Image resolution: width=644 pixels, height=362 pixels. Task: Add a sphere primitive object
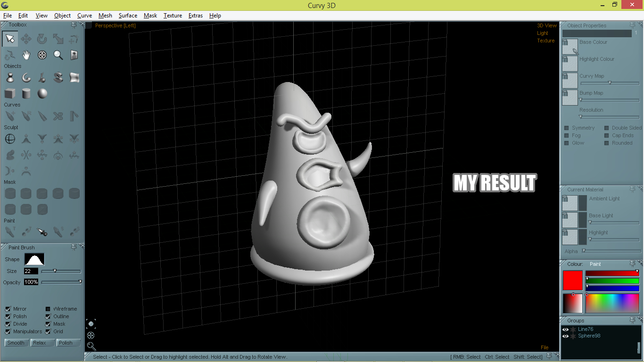pyautogui.click(x=42, y=93)
